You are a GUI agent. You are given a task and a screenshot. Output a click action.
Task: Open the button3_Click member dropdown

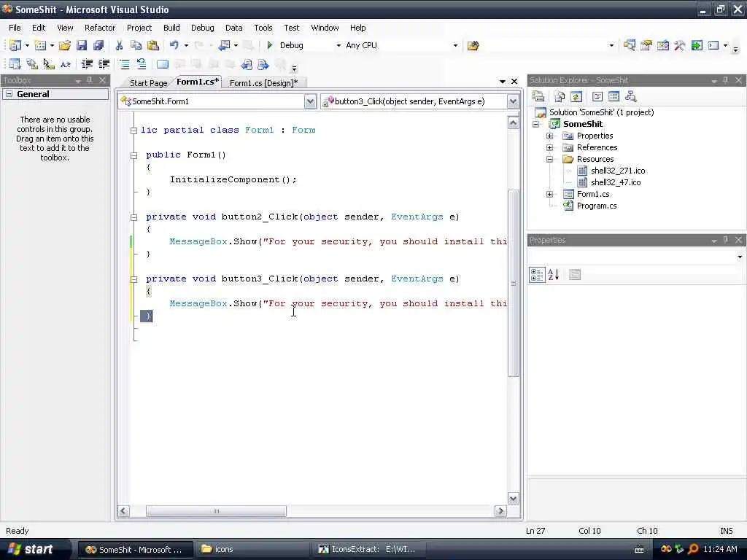click(513, 101)
